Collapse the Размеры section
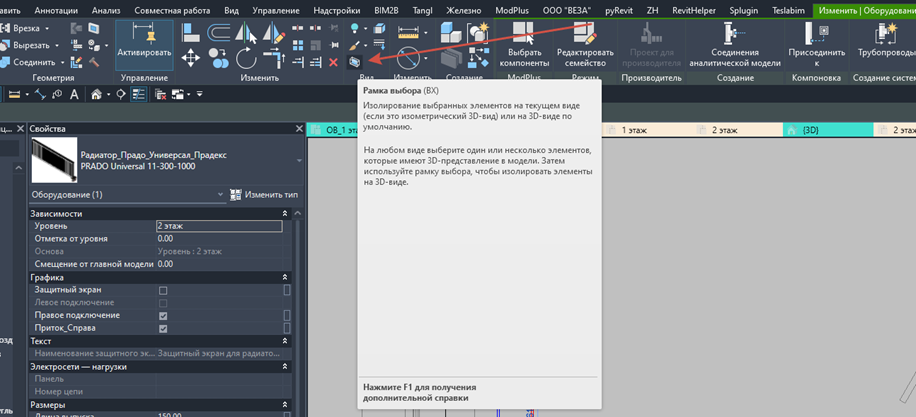The width and height of the screenshot is (916, 417). click(x=285, y=405)
